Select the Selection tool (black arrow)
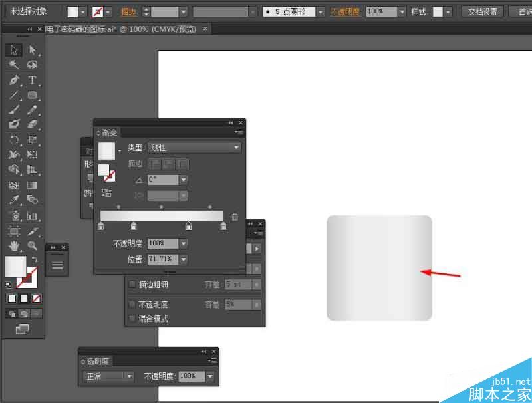This screenshot has height=403, width=532. [x=14, y=50]
